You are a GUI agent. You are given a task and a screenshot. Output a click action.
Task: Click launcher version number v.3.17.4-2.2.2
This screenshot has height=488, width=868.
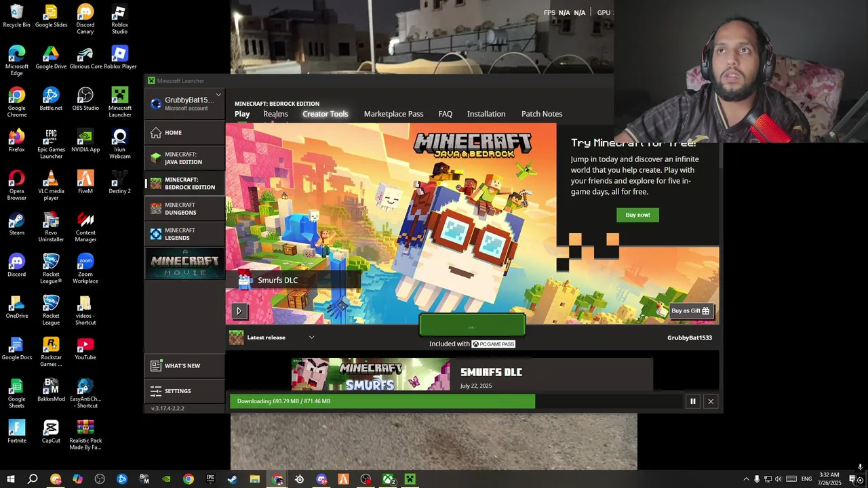click(167, 408)
